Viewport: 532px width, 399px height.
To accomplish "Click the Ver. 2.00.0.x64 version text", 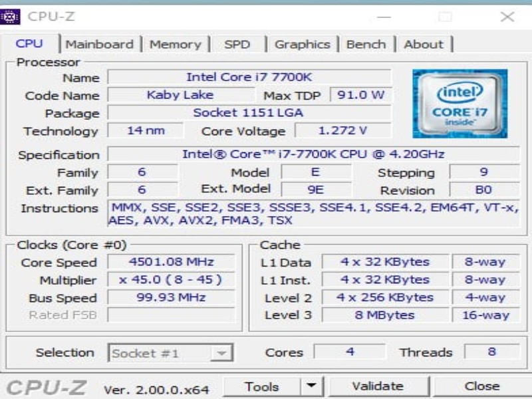I will [156, 390].
